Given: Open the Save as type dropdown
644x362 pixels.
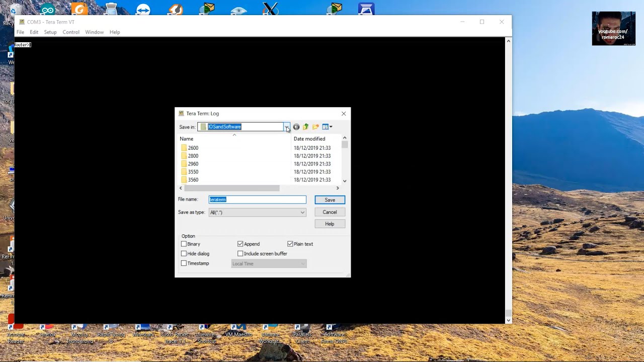Looking at the screenshot, I should pos(257,212).
